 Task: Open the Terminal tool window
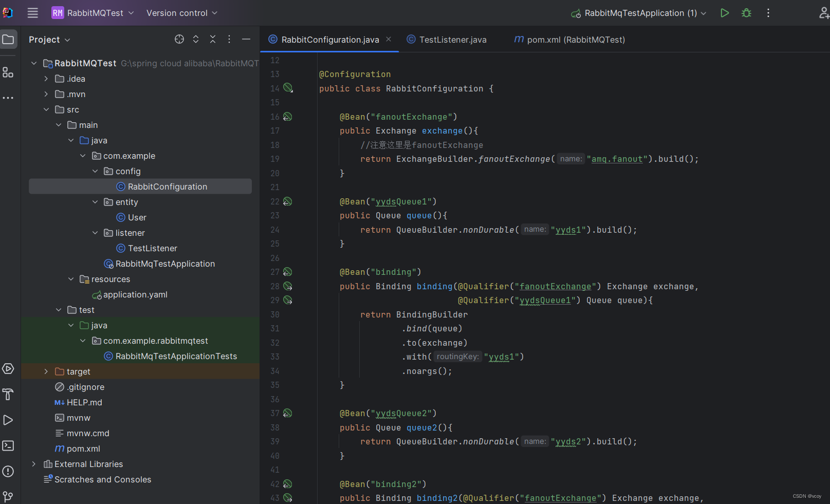coord(8,445)
